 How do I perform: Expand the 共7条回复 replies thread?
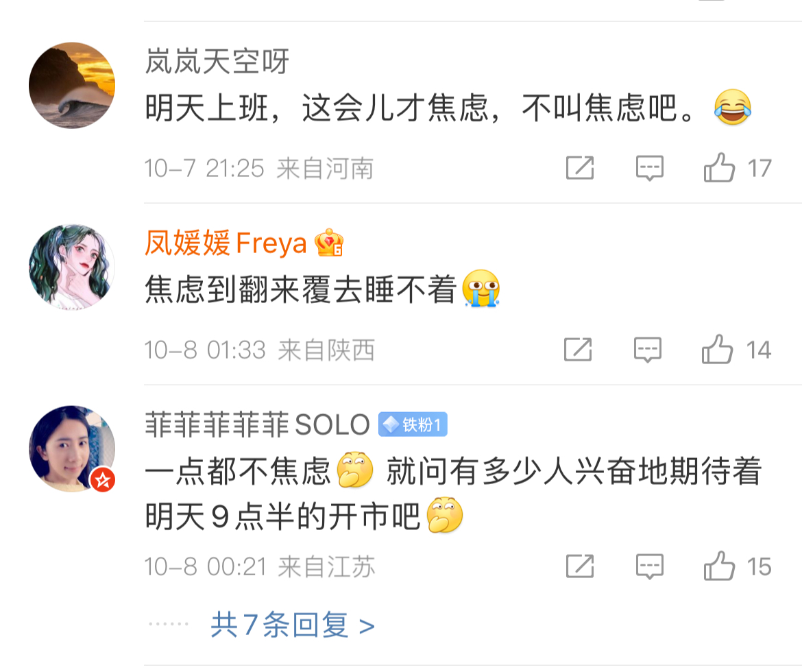[x=293, y=625]
